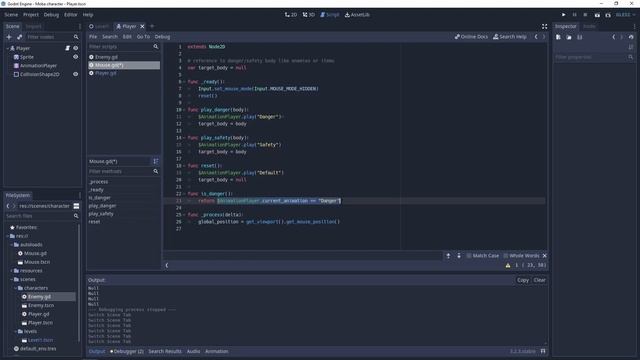Viewport: 640px width, 360px height.
Task: Toggle the scripts panel with arrow
Action: [x=167, y=265]
